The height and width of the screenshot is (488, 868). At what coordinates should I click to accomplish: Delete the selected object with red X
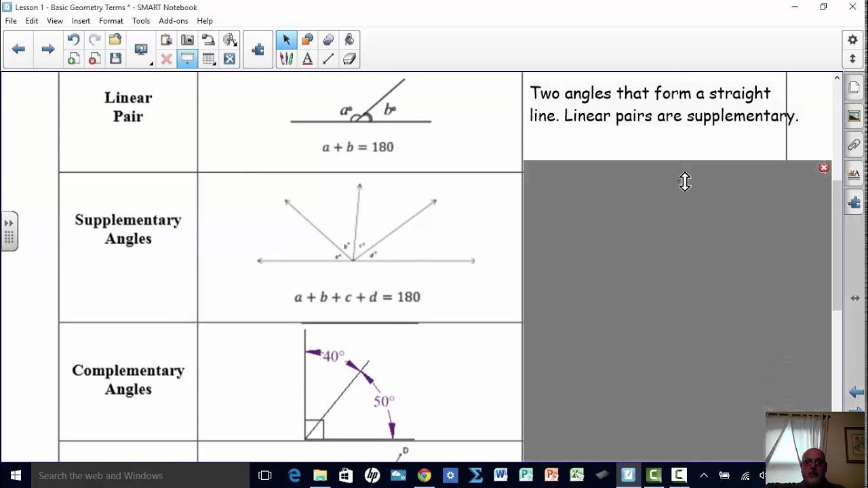[166, 59]
